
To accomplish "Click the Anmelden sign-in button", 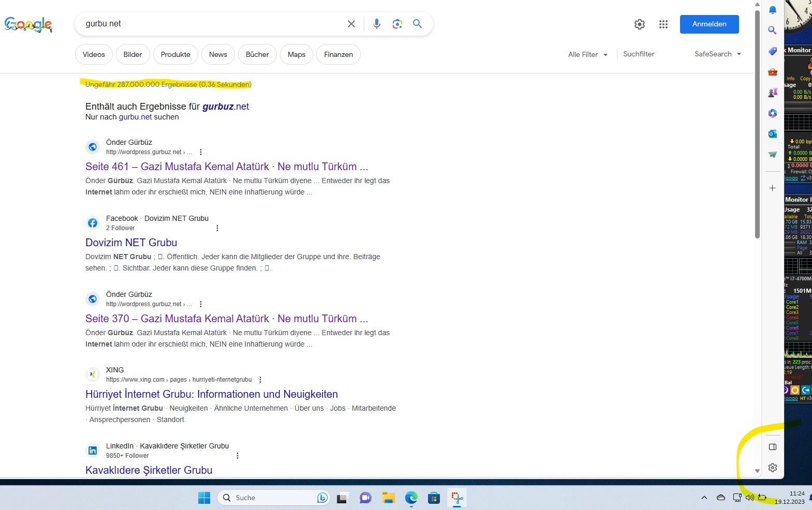I will (710, 24).
